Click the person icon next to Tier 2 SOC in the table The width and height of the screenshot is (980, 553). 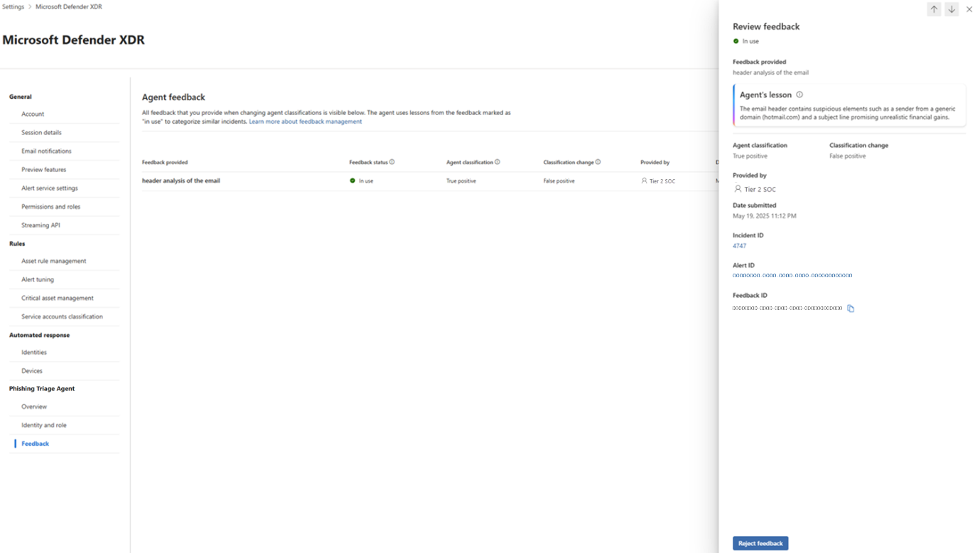[644, 181]
